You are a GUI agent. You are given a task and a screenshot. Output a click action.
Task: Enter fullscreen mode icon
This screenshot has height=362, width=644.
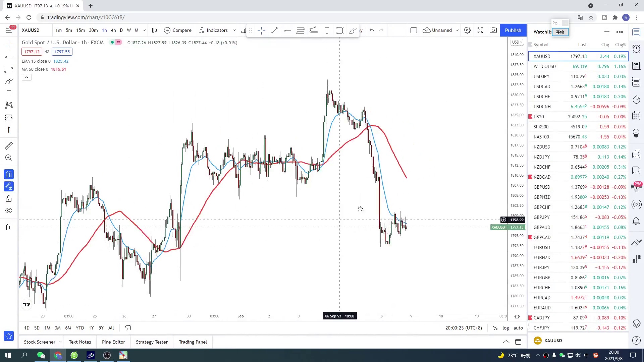[x=480, y=30]
